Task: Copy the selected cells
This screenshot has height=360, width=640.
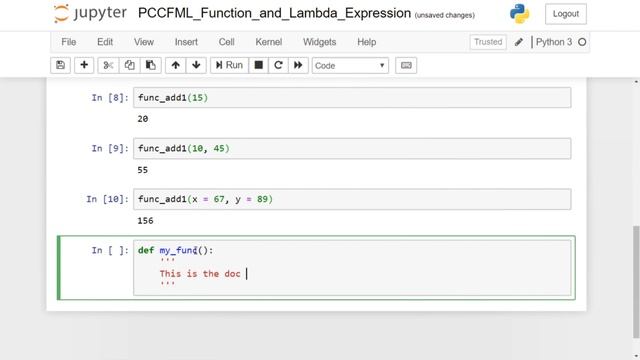Action: 129,65
